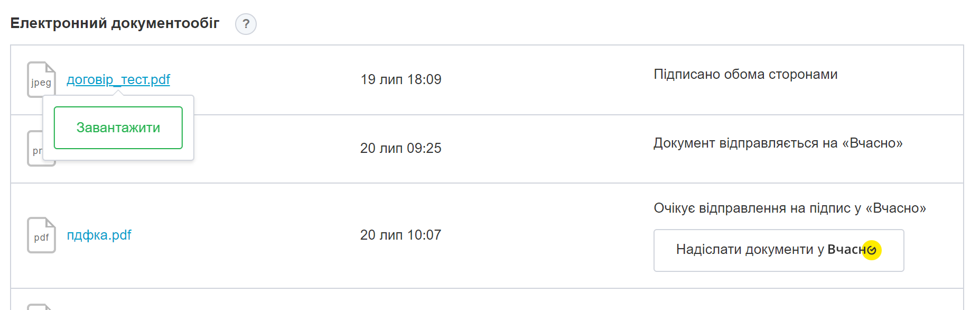Click the 20 лип 10:07 timestamp
Image resolution: width=980 pixels, height=310 pixels.
click(x=400, y=235)
